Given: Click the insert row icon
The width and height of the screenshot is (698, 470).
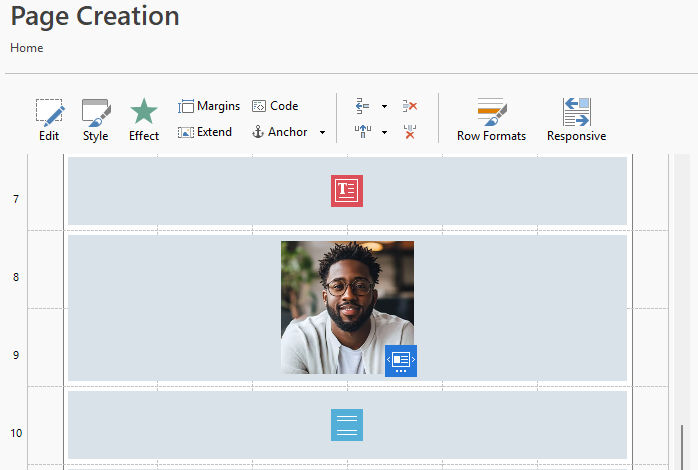Looking at the screenshot, I should 363,106.
